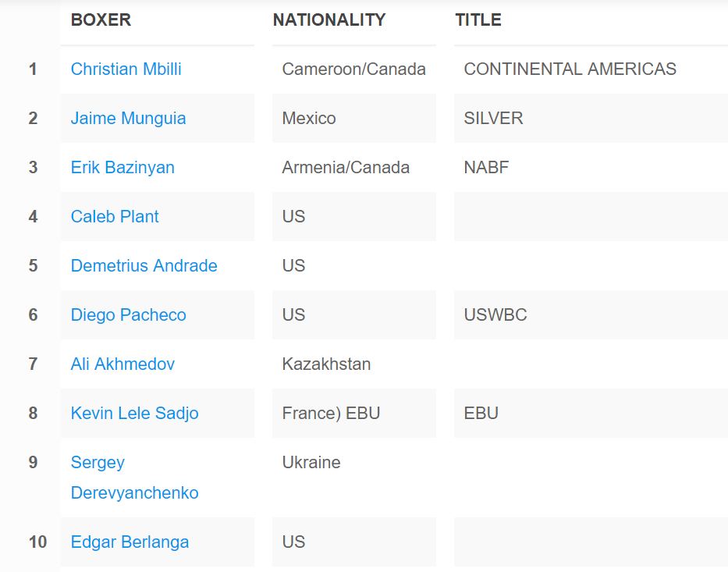
Task: Click the NATIONALITY column header
Action: [x=329, y=20]
